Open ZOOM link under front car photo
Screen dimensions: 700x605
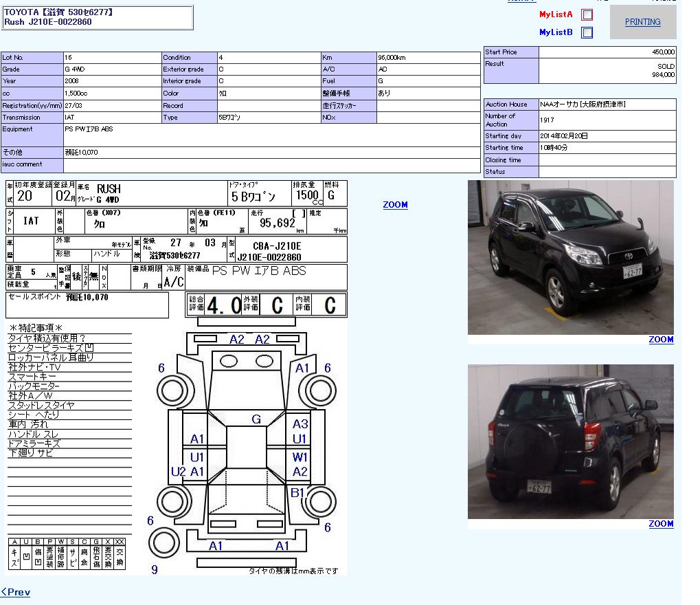pyautogui.click(x=661, y=340)
